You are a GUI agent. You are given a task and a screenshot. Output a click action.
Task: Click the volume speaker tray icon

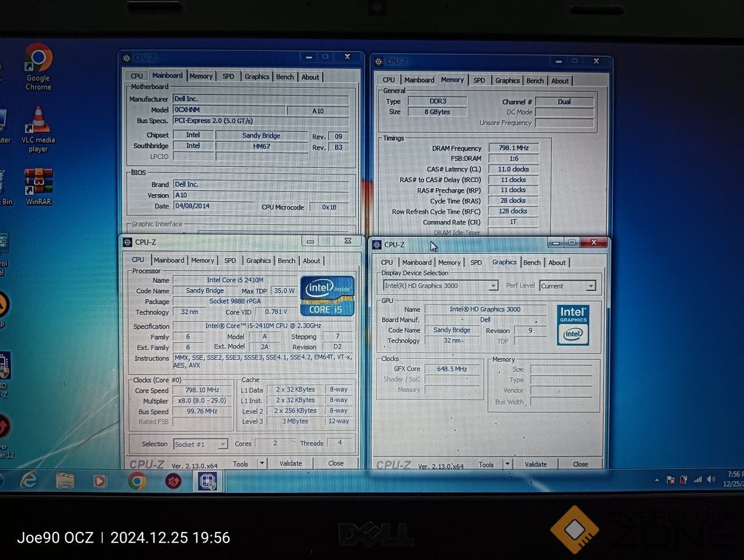pyautogui.click(x=711, y=480)
